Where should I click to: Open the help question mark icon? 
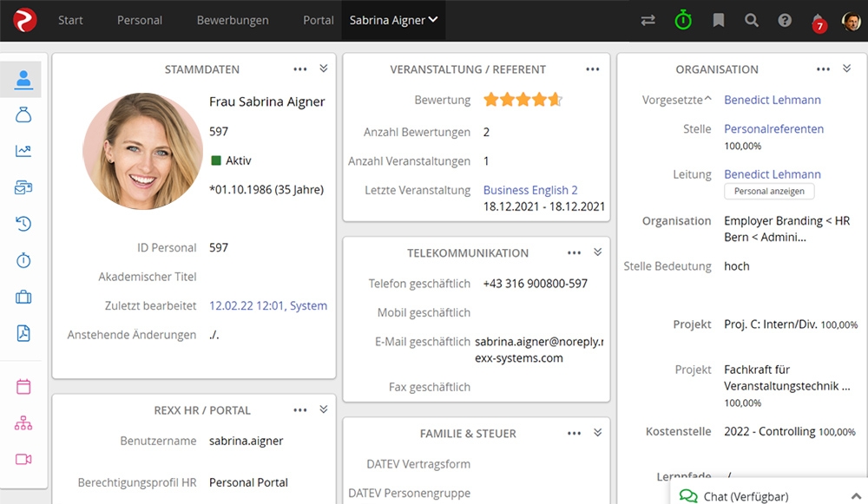point(785,20)
